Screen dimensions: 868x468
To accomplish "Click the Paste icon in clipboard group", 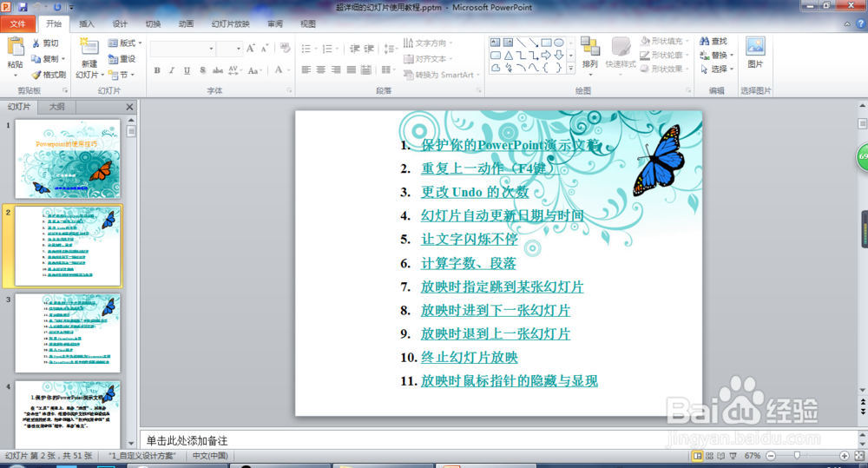I will tap(16, 48).
